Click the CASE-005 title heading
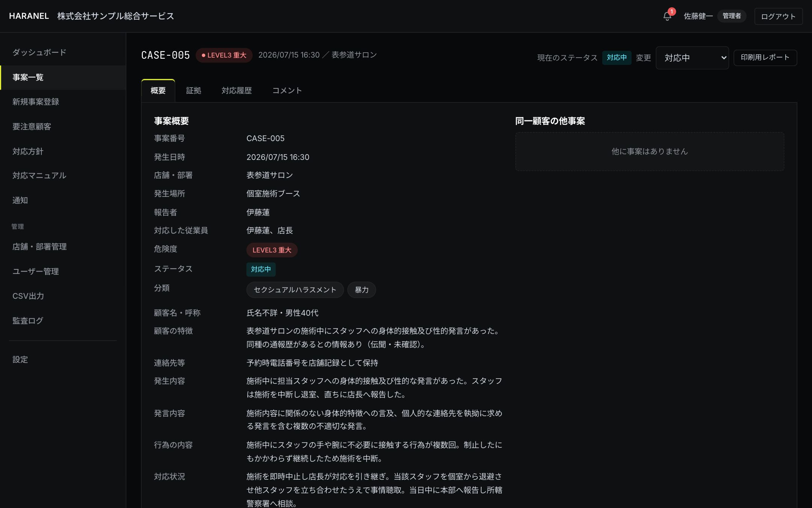812x508 pixels. click(x=165, y=55)
